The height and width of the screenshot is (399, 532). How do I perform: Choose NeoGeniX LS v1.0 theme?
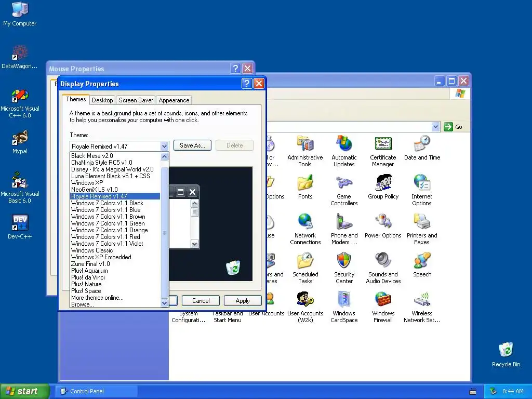[115, 190]
